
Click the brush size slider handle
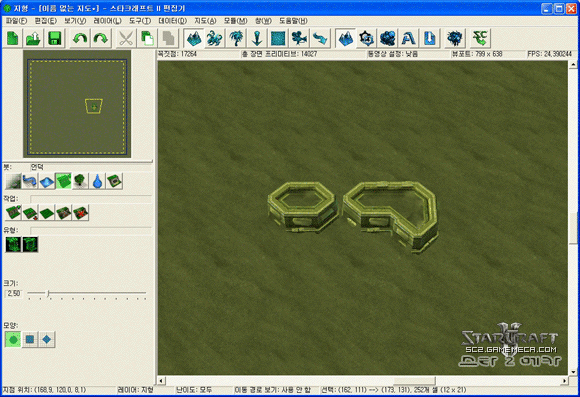coord(48,293)
